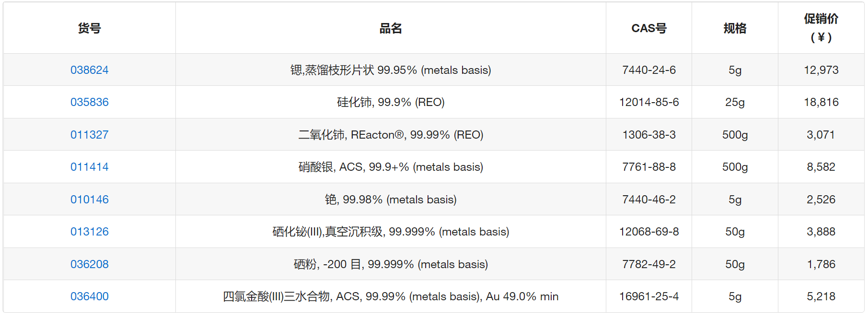Click item number 036208
The image size is (868, 318).
(90, 264)
